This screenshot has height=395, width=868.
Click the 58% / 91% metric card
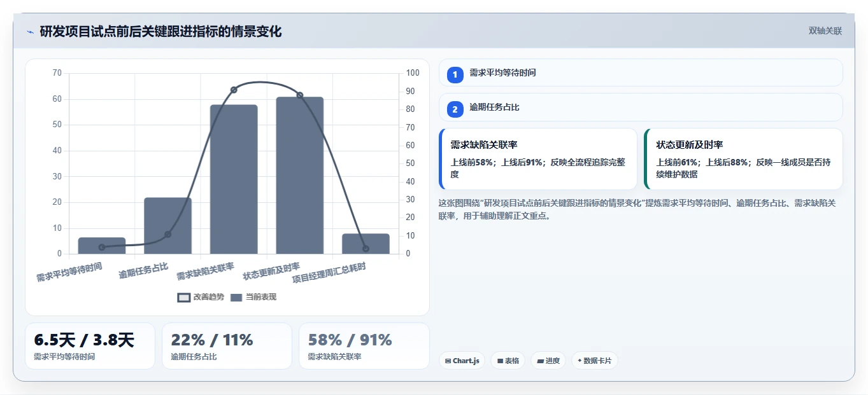[x=364, y=346]
